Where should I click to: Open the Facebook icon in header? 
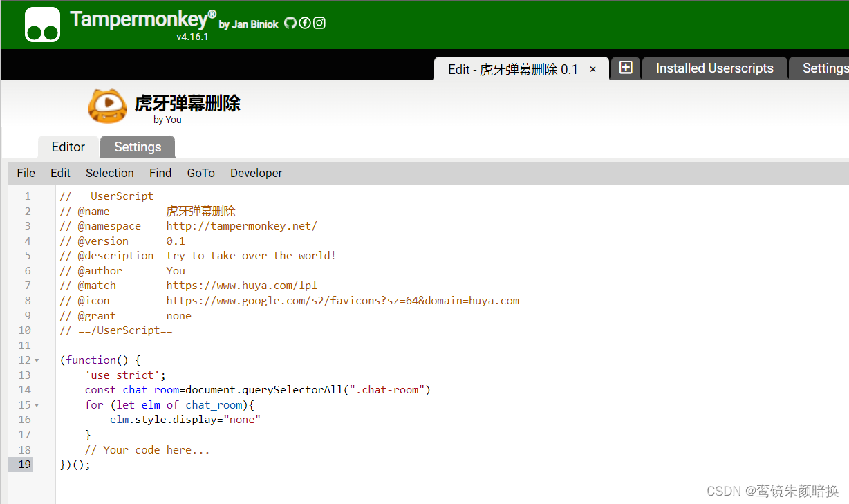(304, 23)
